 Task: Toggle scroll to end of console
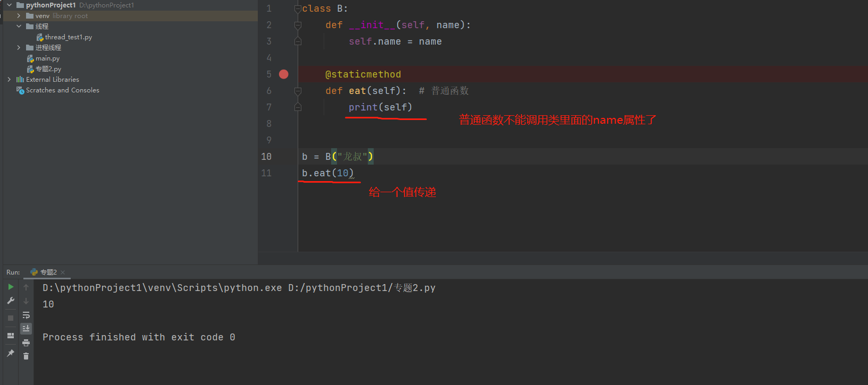click(26, 329)
